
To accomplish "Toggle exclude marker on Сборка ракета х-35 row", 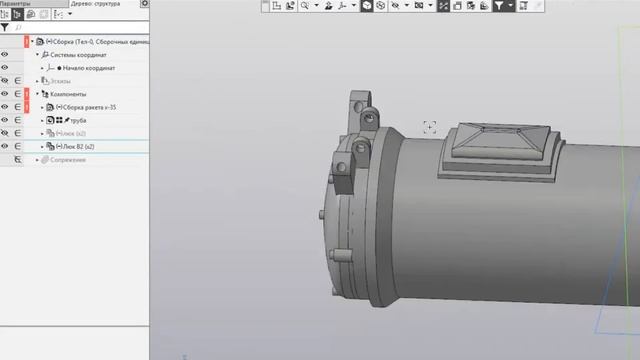I will (18, 107).
